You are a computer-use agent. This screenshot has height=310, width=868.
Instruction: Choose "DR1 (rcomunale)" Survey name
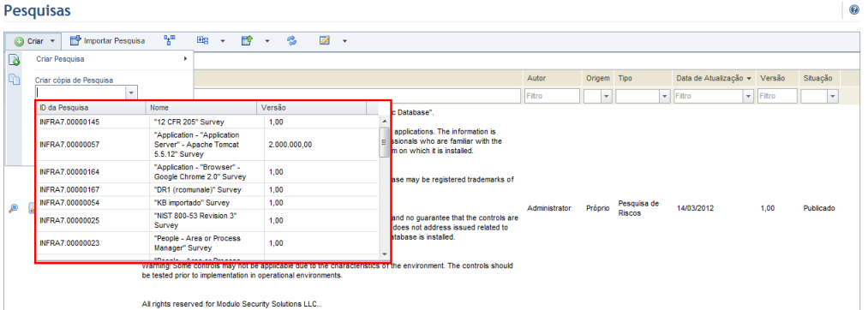pos(198,190)
